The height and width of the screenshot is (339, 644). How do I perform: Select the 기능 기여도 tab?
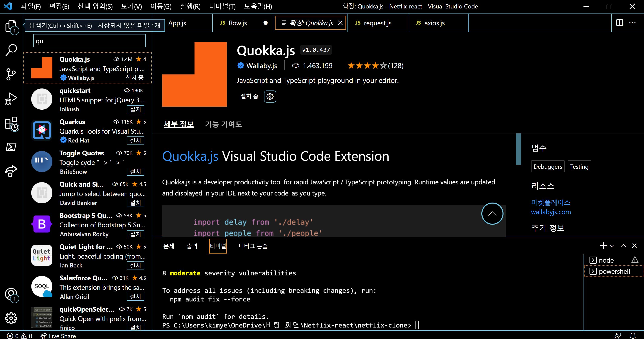[224, 124]
